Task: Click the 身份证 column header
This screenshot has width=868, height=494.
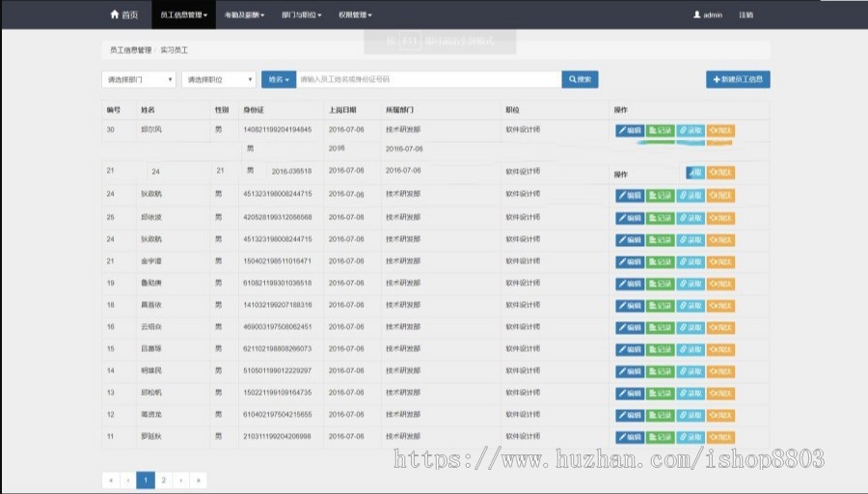Action: [254, 110]
